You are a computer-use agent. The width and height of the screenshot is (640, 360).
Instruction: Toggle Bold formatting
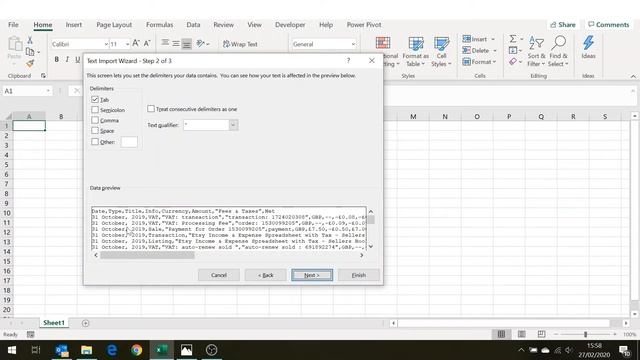coord(56,60)
